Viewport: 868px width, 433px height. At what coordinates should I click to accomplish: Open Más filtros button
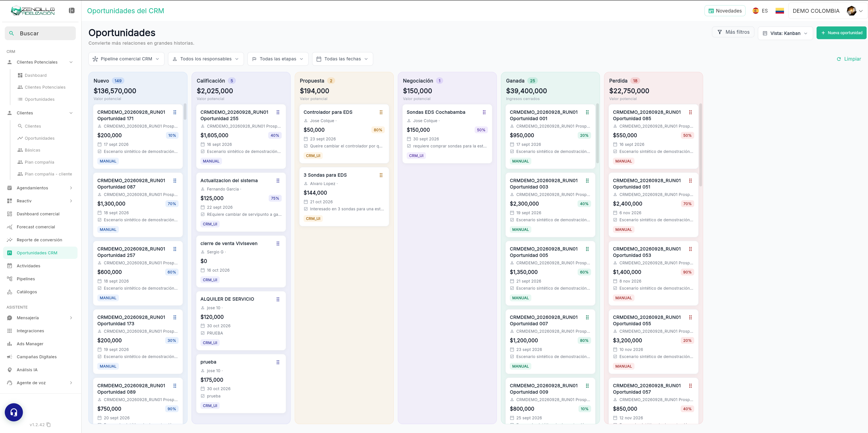point(733,32)
